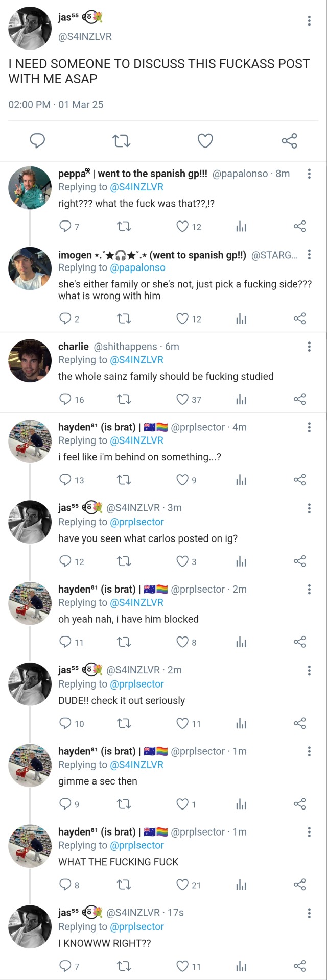Click the @papalonso mention link in imogen's reply

pyautogui.click(x=137, y=267)
